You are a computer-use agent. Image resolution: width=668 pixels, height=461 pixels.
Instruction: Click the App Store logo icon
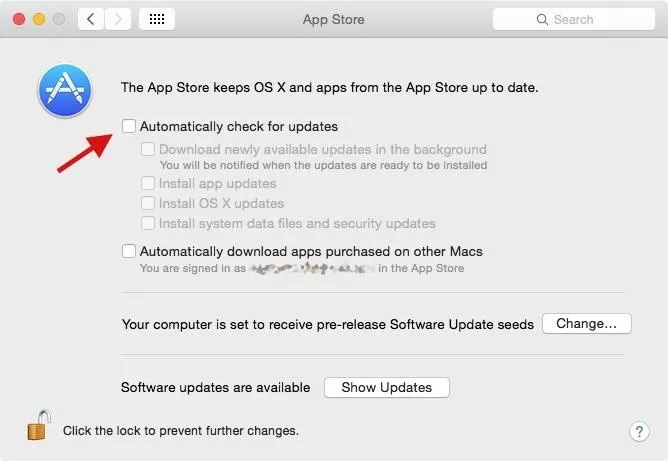pos(65,90)
